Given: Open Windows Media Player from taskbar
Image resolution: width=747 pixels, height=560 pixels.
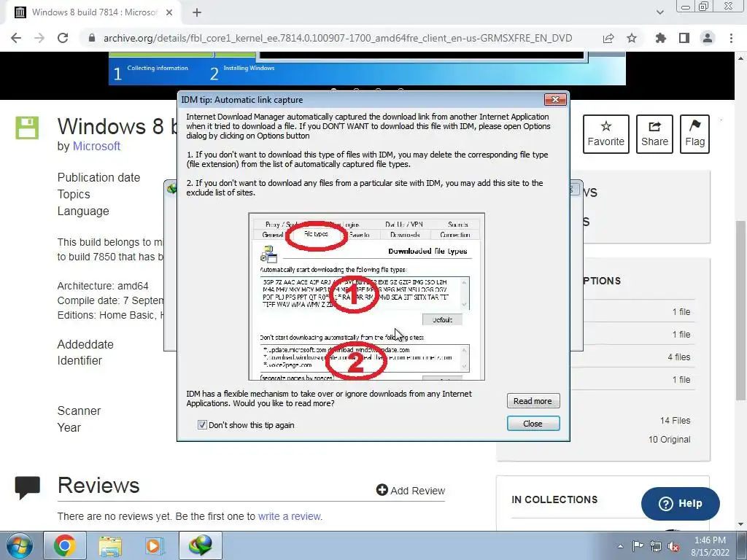Looking at the screenshot, I should (154, 545).
